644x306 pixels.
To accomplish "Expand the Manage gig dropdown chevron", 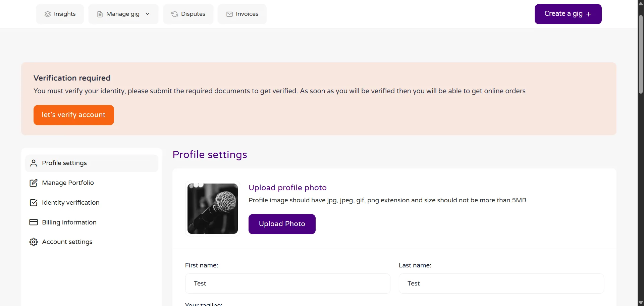I will coord(148,14).
